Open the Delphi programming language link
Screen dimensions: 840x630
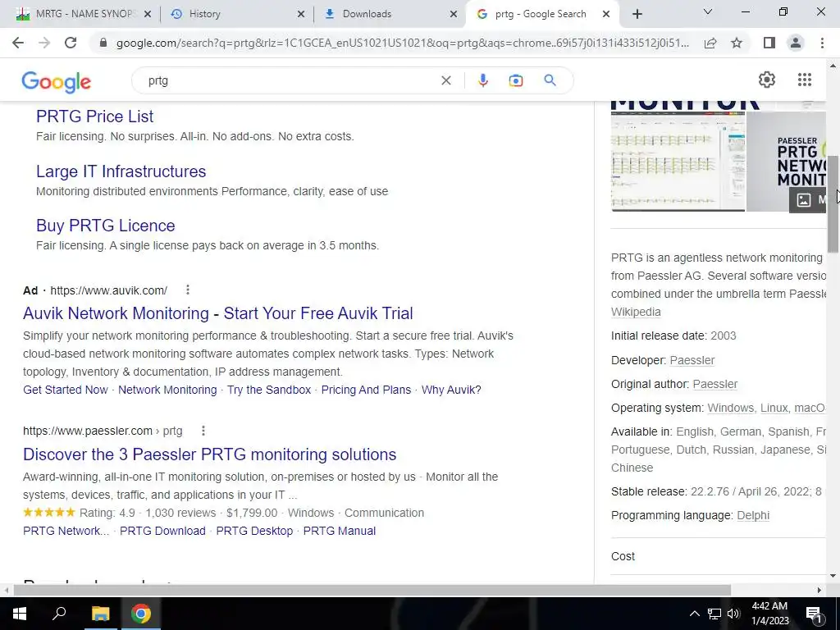click(753, 515)
